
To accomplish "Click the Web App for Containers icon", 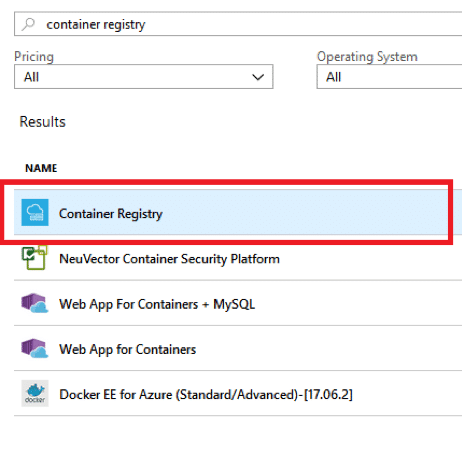I will 35,348.
